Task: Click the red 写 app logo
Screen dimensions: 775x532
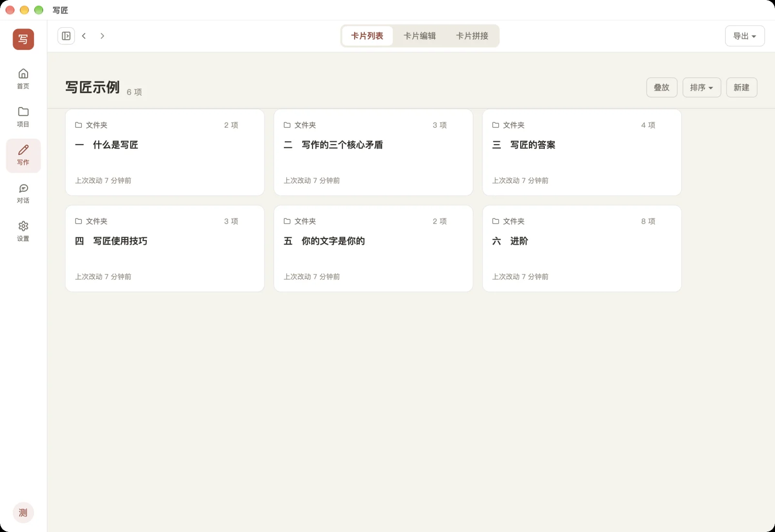Action: click(23, 39)
